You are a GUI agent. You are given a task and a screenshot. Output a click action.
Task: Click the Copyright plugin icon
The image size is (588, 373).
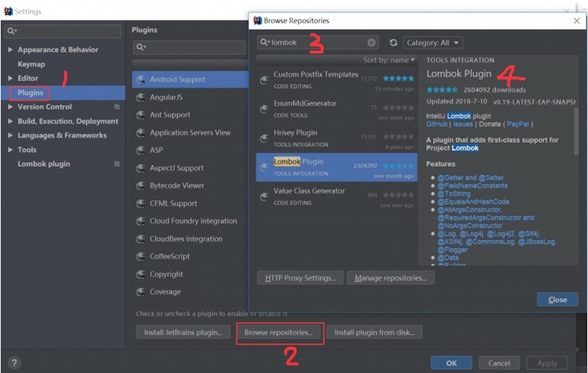tap(141, 274)
